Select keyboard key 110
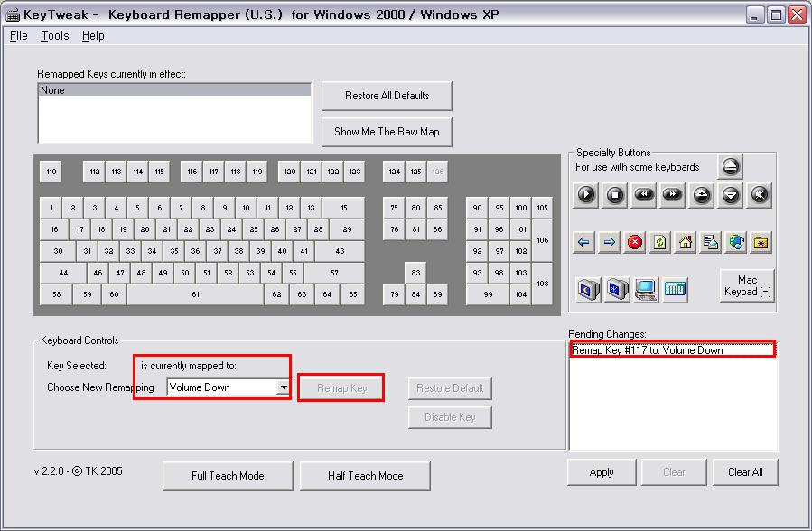Screen dimensions: 812x531 click(x=51, y=172)
